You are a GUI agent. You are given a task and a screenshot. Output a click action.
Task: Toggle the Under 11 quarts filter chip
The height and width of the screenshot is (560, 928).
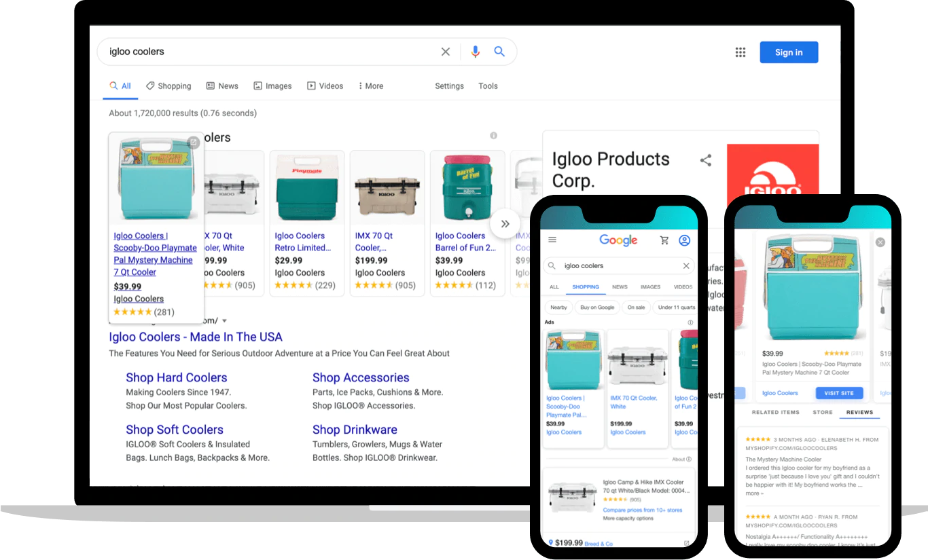[675, 307]
